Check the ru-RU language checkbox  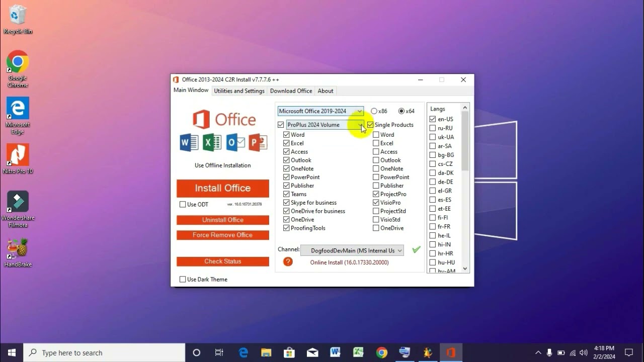[433, 128]
